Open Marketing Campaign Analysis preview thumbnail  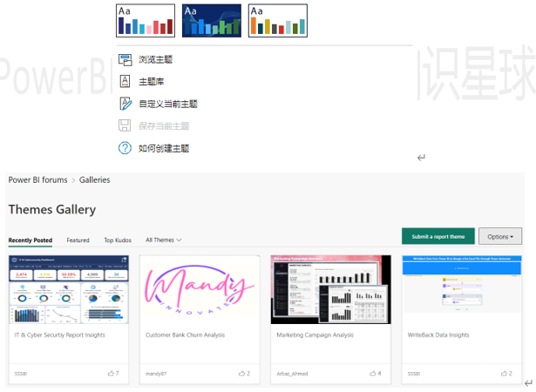click(x=331, y=289)
